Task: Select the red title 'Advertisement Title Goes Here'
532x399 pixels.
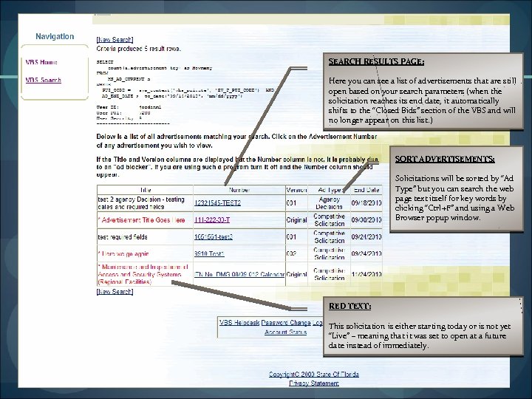Action: [141, 220]
